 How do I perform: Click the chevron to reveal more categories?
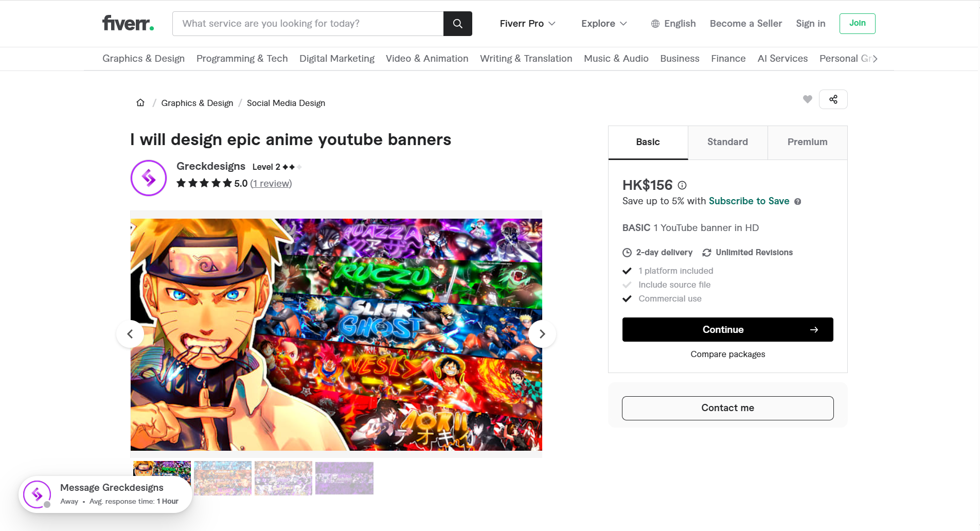click(x=875, y=59)
